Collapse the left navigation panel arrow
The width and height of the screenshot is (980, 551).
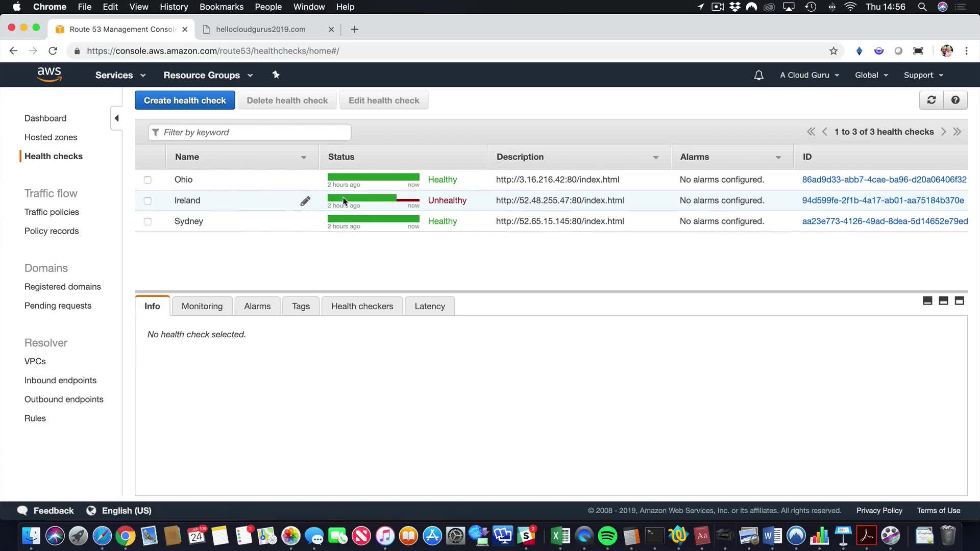[116, 118]
